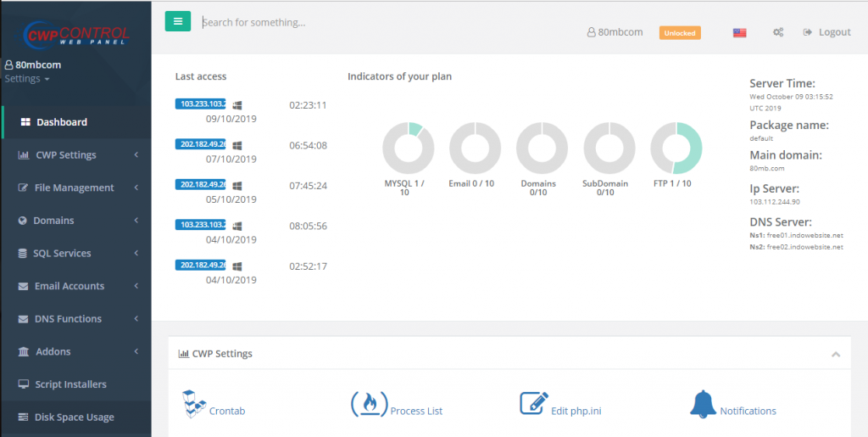The image size is (868, 437).
Task: Click the US flag language icon
Action: (x=739, y=32)
